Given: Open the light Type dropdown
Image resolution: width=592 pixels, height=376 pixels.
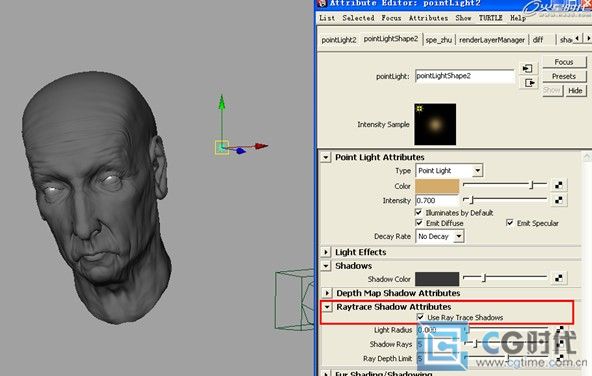Looking at the screenshot, I should click(x=449, y=171).
